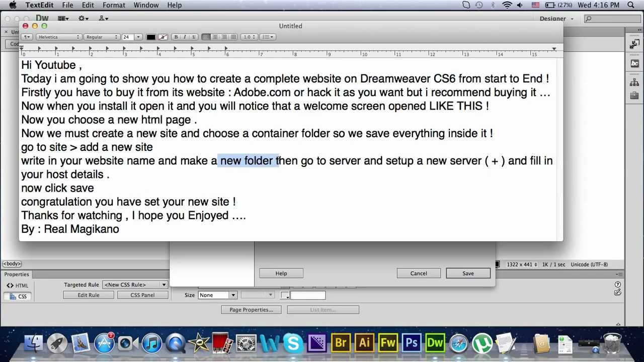This screenshot has width=644, height=362.
Task: Open the Format menu
Action: click(114, 5)
